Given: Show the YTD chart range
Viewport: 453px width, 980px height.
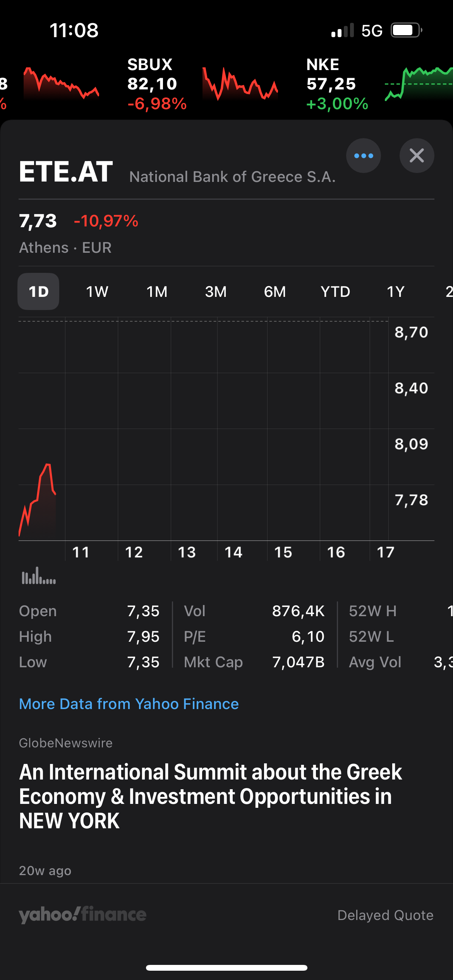Looking at the screenshot, I should point(335,291).
